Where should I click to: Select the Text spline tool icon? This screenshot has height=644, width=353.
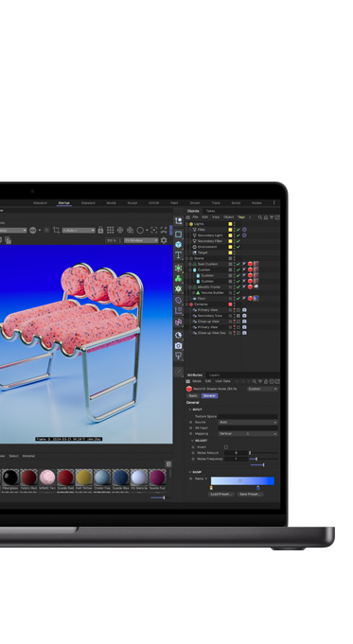[178, 255]
